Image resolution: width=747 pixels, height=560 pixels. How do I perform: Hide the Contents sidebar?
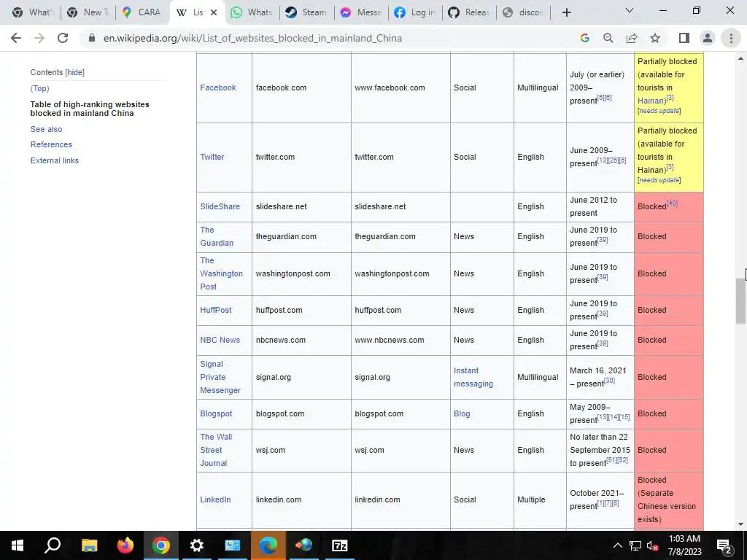[x=75, y=72]
